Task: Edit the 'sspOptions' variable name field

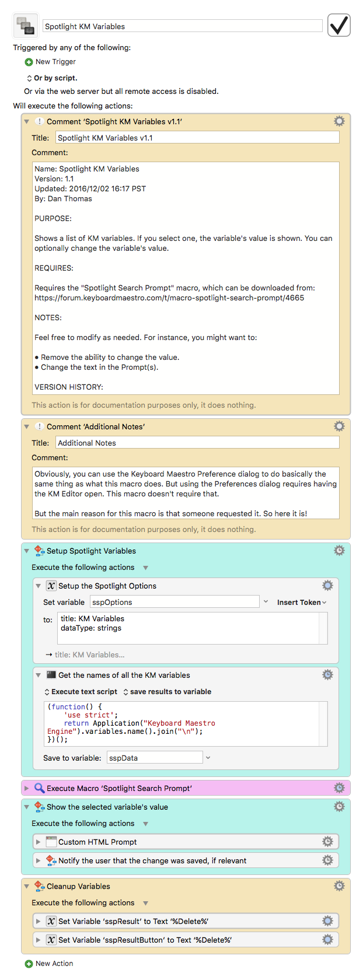Action: click(174, 602)
